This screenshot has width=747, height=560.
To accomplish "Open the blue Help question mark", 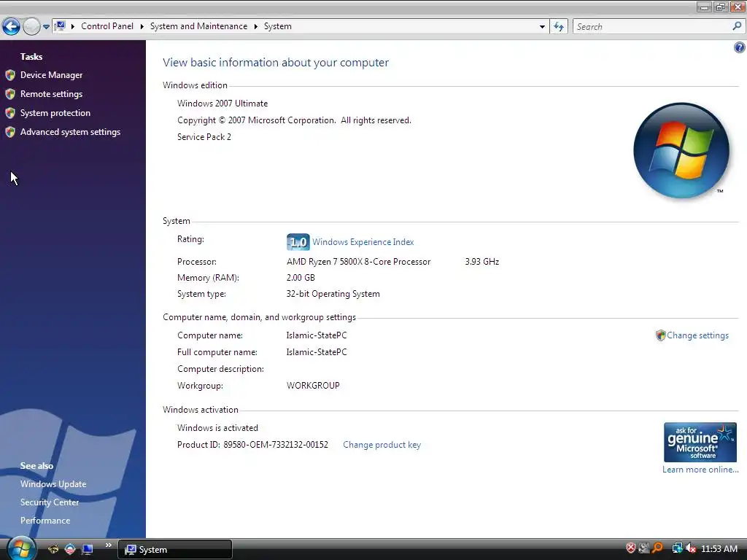I will pos(740,47).
